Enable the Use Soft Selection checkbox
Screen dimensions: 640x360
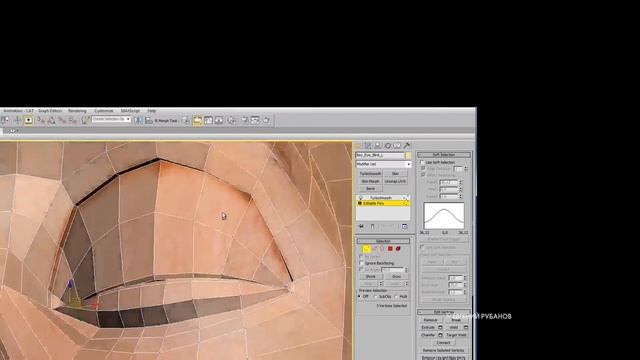(422, 162)
